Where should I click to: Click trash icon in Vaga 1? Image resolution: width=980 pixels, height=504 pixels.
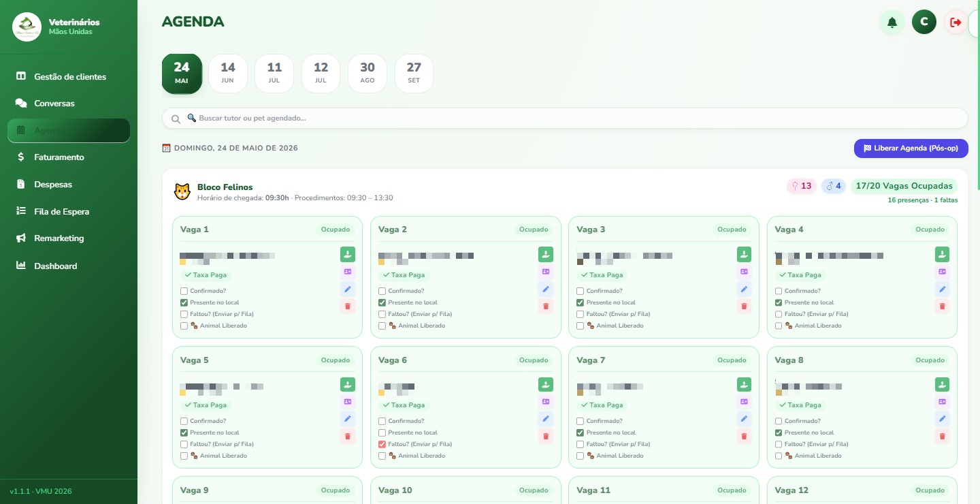pos(348,306)
